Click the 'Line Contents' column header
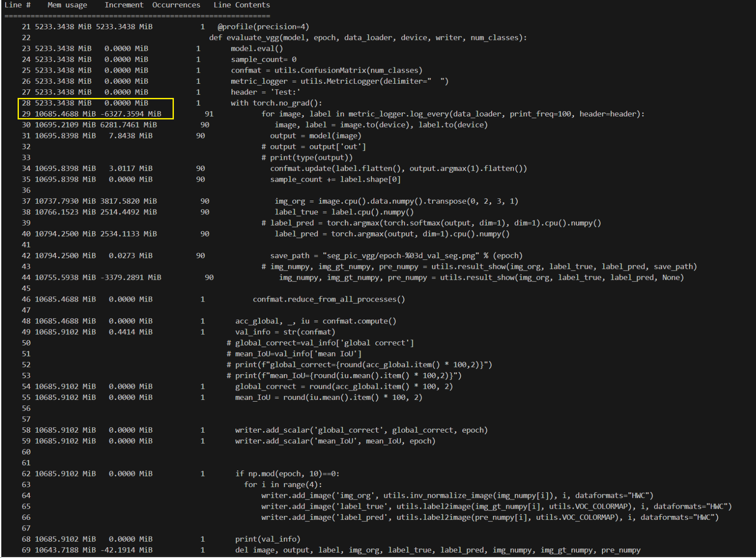This screenshot has height=558, width=756. [x=242, y=5]
